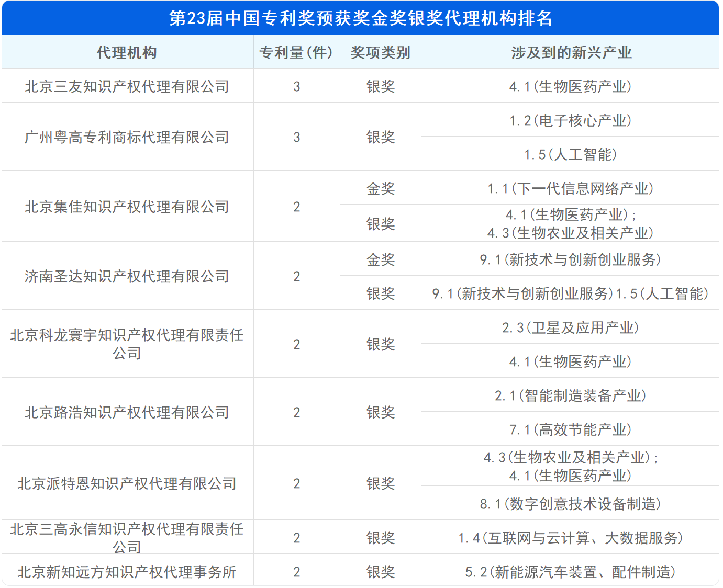Click patent count 2 in 北京派特恩 row
The image size is (723, 588).
click(297, 483)
